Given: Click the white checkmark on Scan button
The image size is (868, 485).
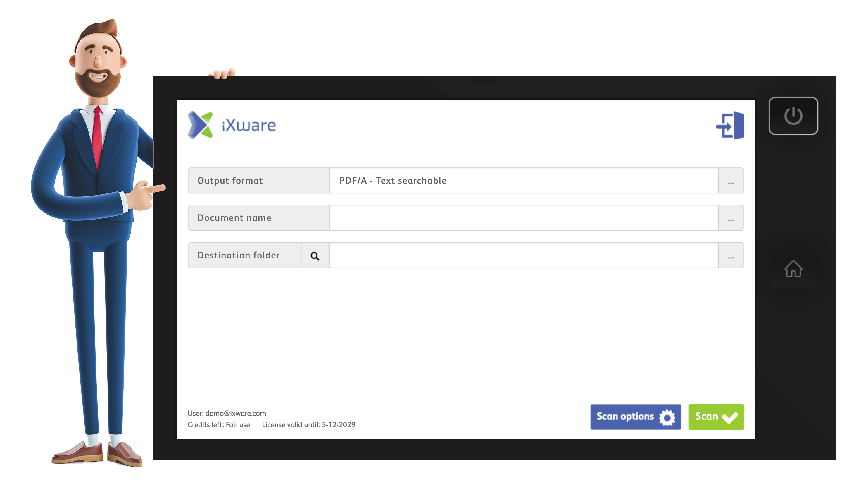Looking at the screenshot, I should tap(730, 418).
